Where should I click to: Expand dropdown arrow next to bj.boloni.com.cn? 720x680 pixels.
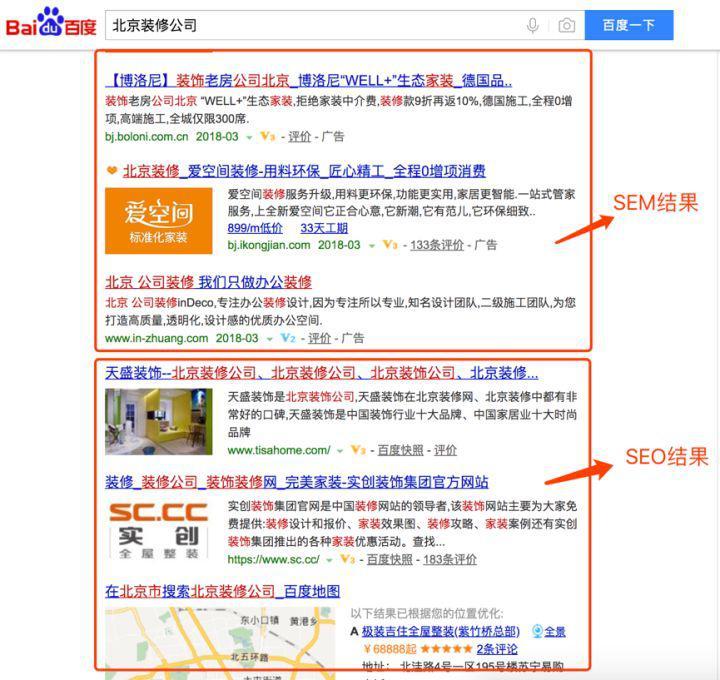(249, 137)
